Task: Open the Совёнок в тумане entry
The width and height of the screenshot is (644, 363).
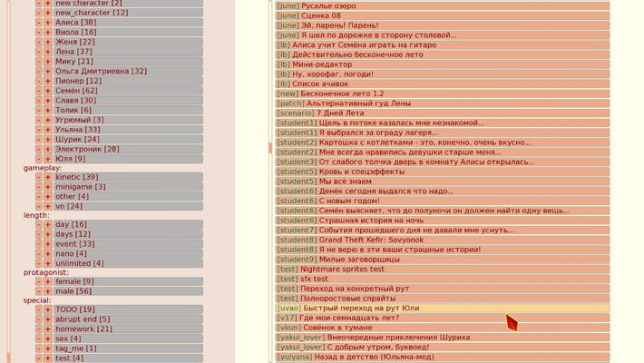Action: point(443,328)
